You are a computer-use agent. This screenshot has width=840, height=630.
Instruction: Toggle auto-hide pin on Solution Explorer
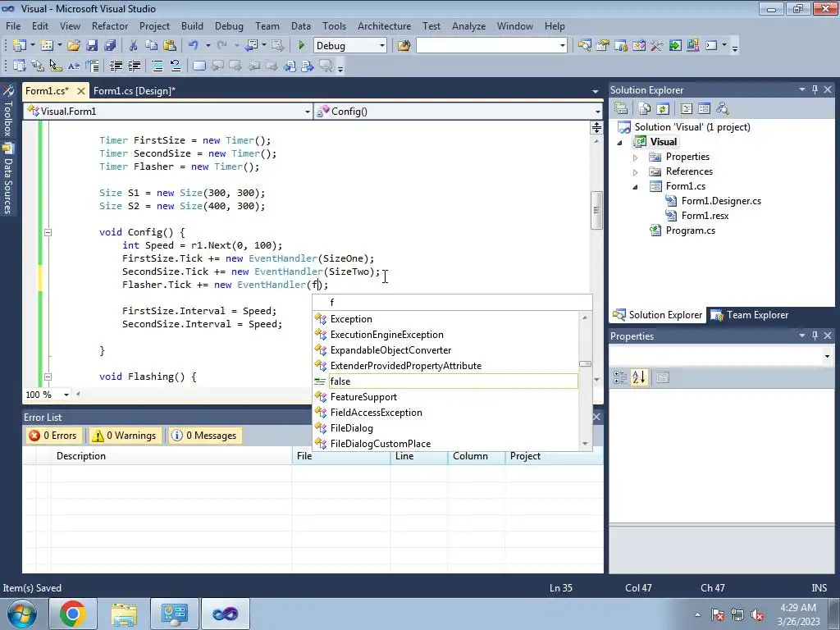[815, 89]
